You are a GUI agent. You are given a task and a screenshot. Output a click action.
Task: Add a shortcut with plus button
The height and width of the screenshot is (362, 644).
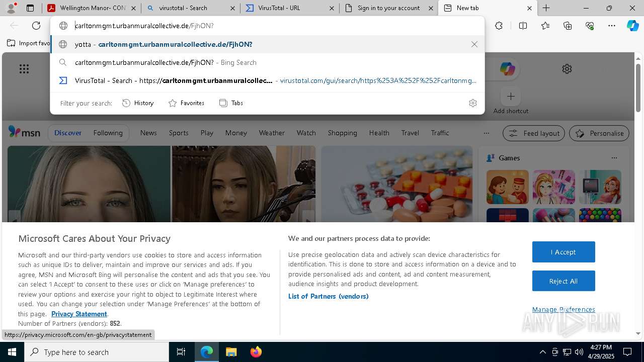click(511, 96)
